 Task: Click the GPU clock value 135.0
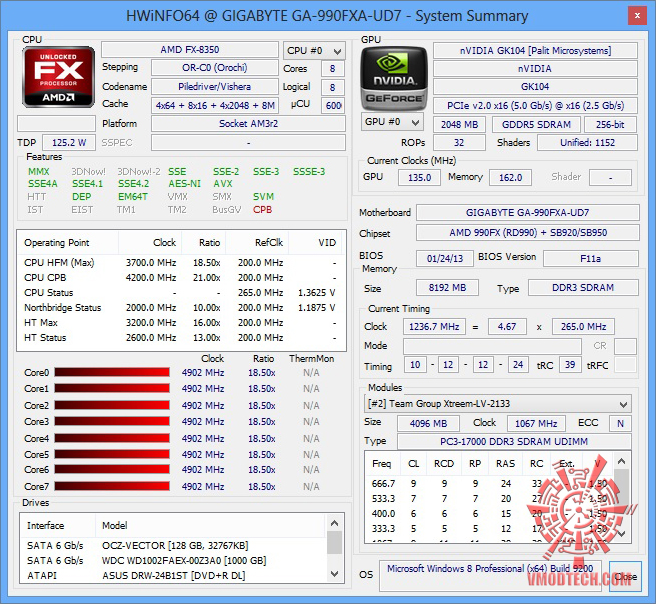(419, 177)
